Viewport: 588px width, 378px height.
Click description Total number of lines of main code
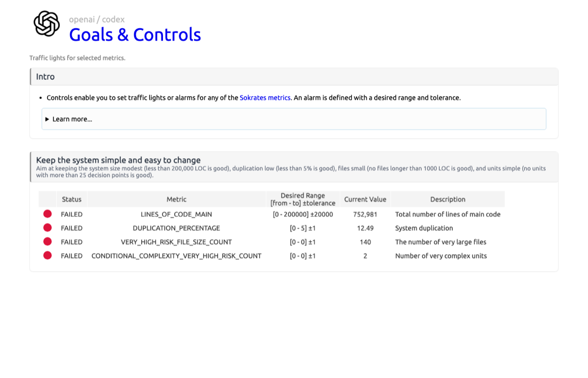point(448,214)
